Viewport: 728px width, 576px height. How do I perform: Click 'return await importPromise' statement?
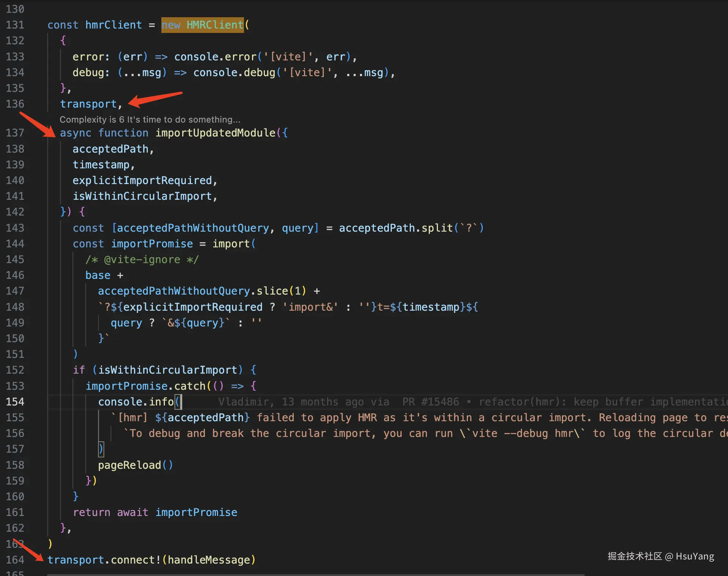click(155, 512)
